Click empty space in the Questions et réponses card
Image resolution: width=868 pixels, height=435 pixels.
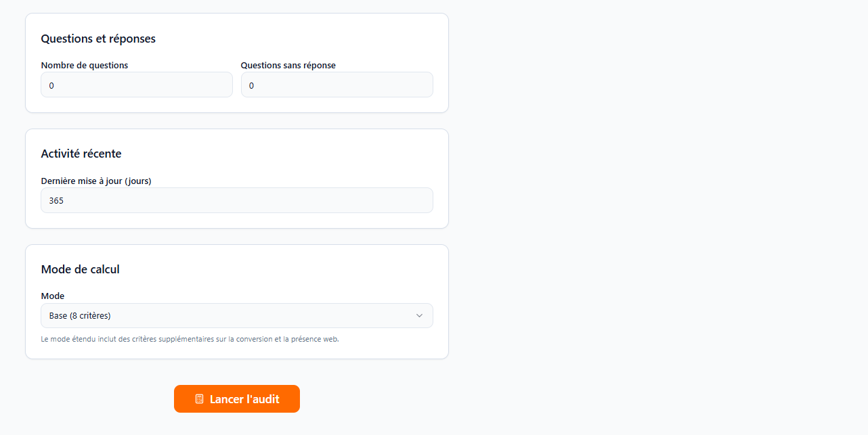coord(305,37)
